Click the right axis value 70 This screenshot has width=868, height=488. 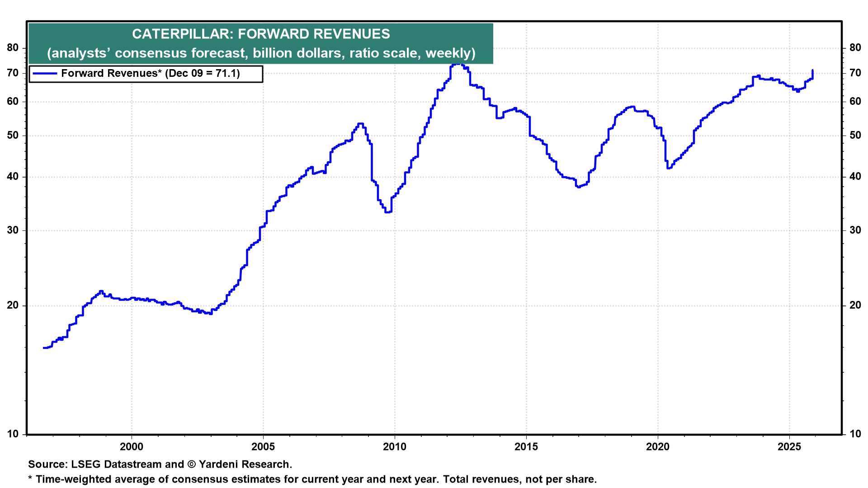(x=855, y=73)
